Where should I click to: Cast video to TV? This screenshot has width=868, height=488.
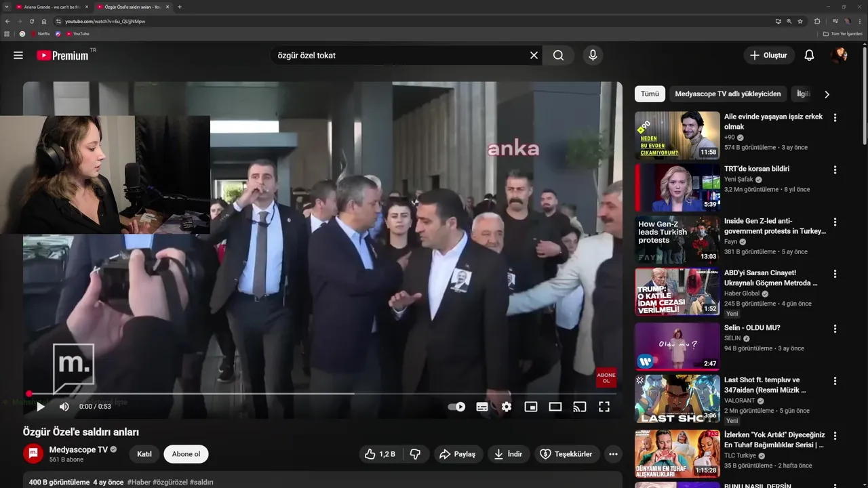(580, 407)
